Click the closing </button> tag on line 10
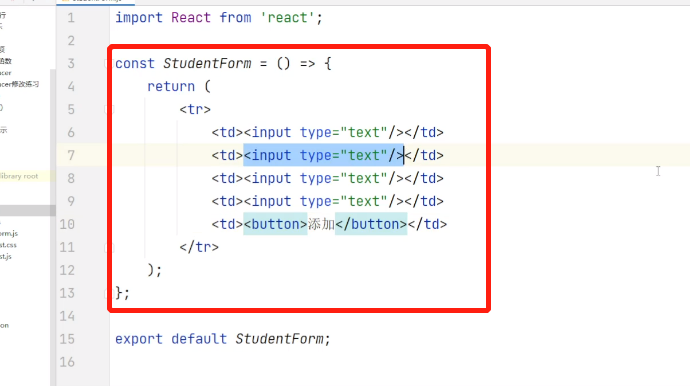 [371, 224]
